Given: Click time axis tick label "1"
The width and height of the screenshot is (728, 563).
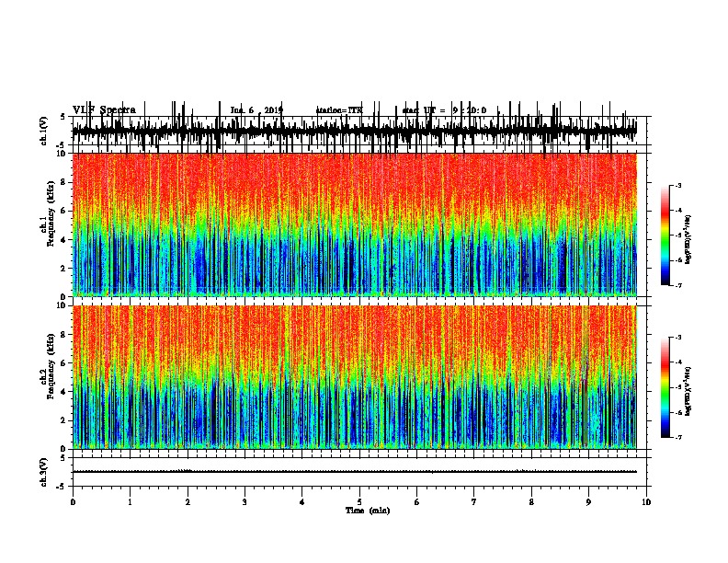Looking at the screenshot, I should click(x=130, y=501).
